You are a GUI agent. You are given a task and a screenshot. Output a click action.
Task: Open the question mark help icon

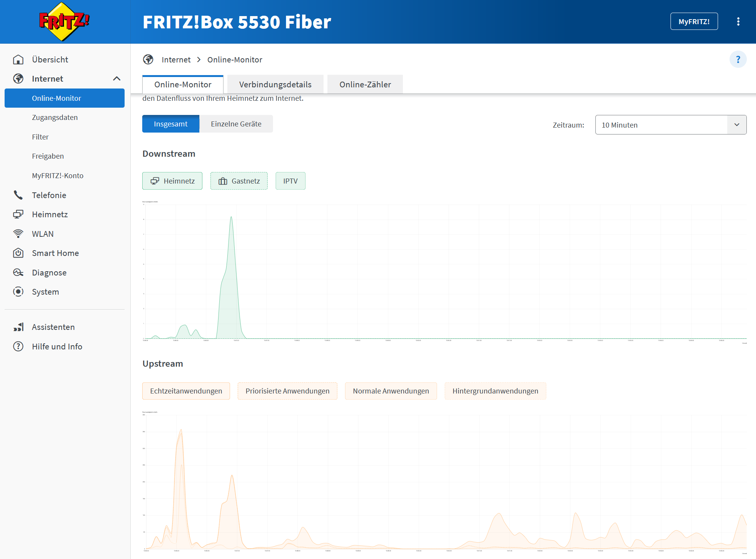coord(738,59)
